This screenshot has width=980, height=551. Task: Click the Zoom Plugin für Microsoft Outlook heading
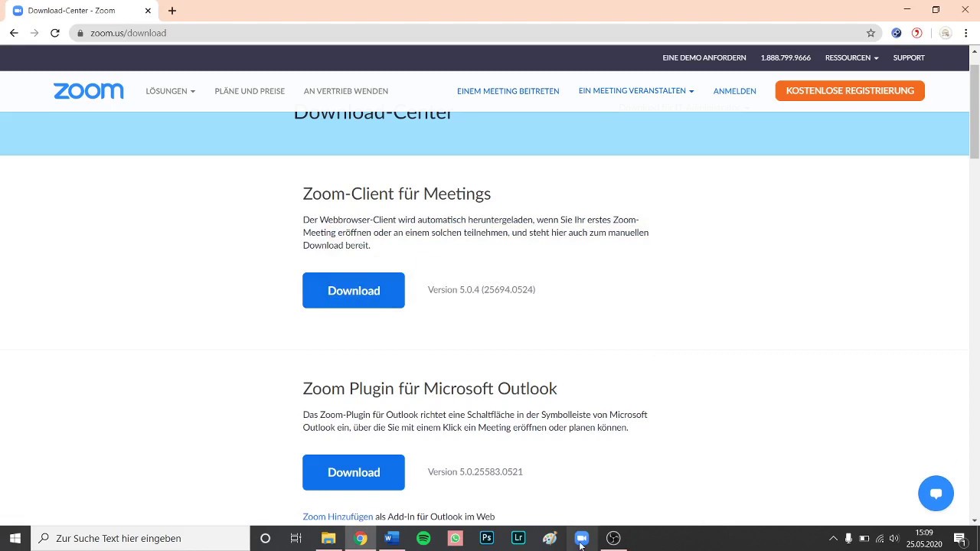point(430,388)
